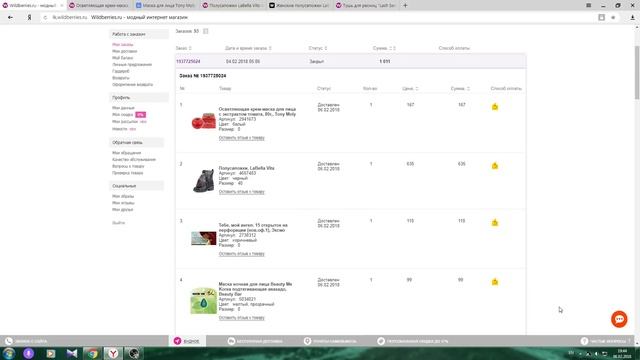640x360 pixels.
Task: Open the black LaBella Vita boot thumbnail
Action: [204, 180]
